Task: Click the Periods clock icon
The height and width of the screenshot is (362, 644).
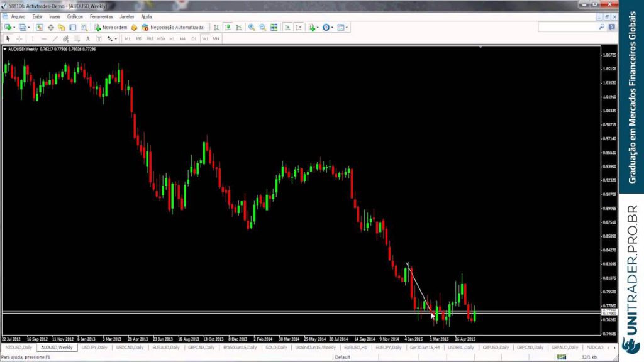Action: 326,28
